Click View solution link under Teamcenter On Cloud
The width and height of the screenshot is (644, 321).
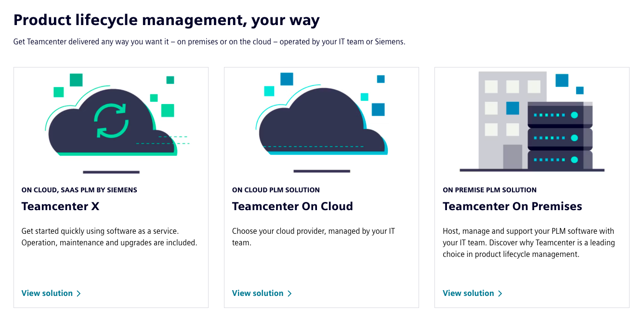[262, 293]
